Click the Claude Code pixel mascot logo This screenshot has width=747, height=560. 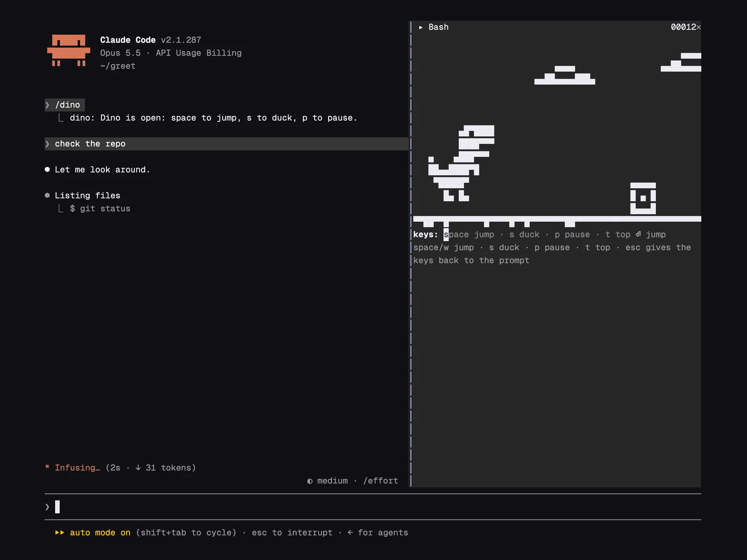pos(69,50)
